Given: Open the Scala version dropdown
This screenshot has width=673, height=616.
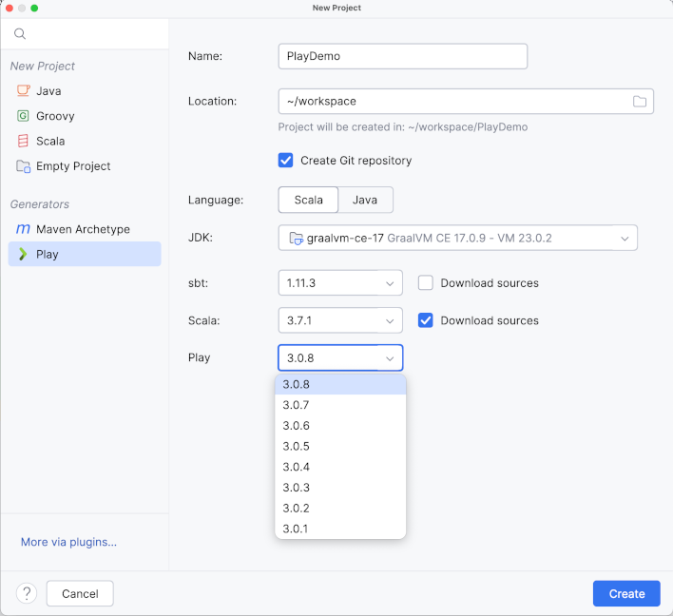Looking at the screenshot, I should point(339,320).
